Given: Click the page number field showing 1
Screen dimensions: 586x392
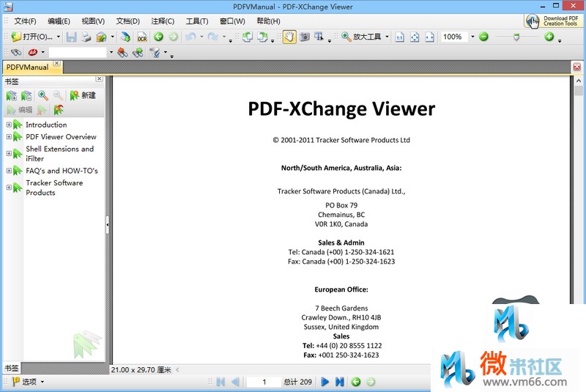Looking at the screenshot, I should point(264,382).
